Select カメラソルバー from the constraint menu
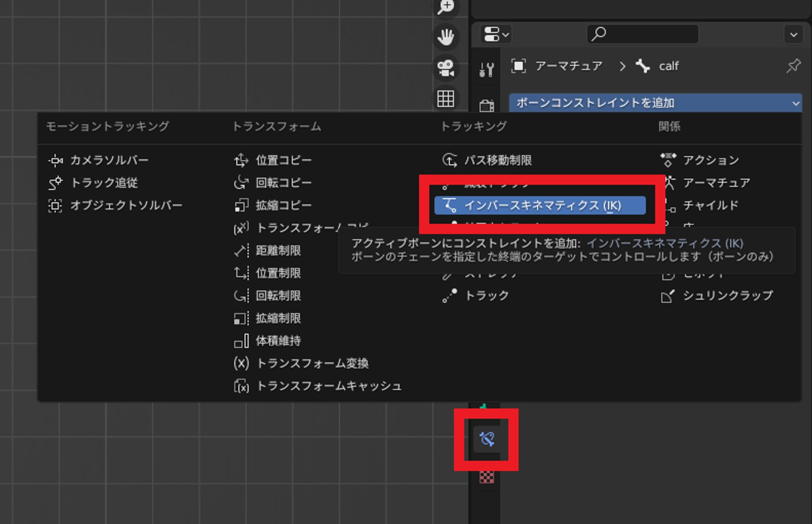Viewport: 812px width, 524px height. point(110,160)
